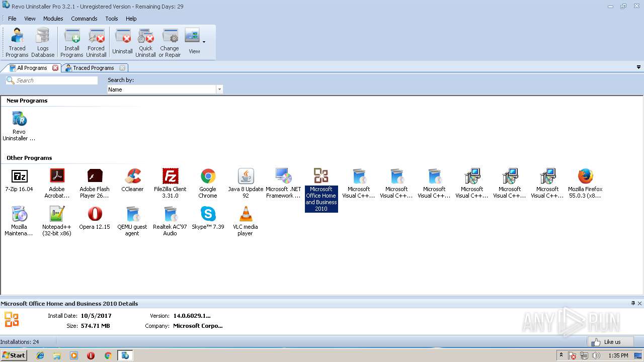Open the File menu
The width and height of the screenshot is (644, 362).
(x=12, y=19)
